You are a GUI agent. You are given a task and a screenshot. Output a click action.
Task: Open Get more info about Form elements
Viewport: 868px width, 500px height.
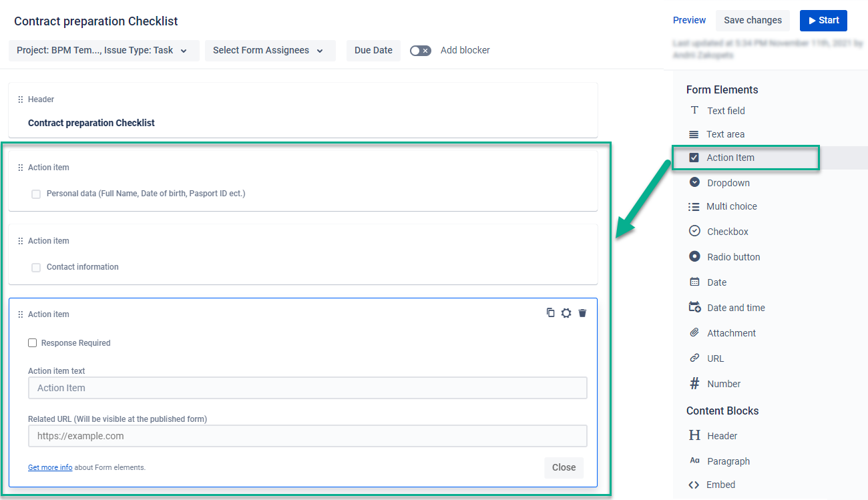[x=49, y=467]
